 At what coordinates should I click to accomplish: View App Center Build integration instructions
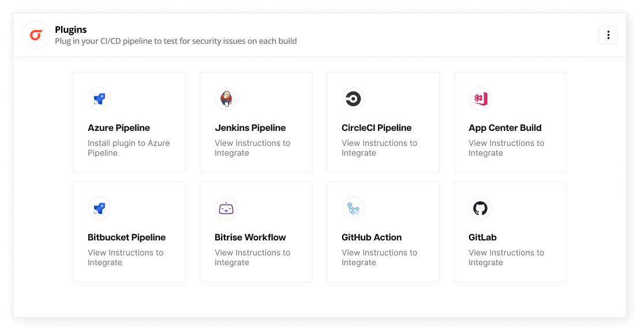pyautogui.click(x=506, y=148)
